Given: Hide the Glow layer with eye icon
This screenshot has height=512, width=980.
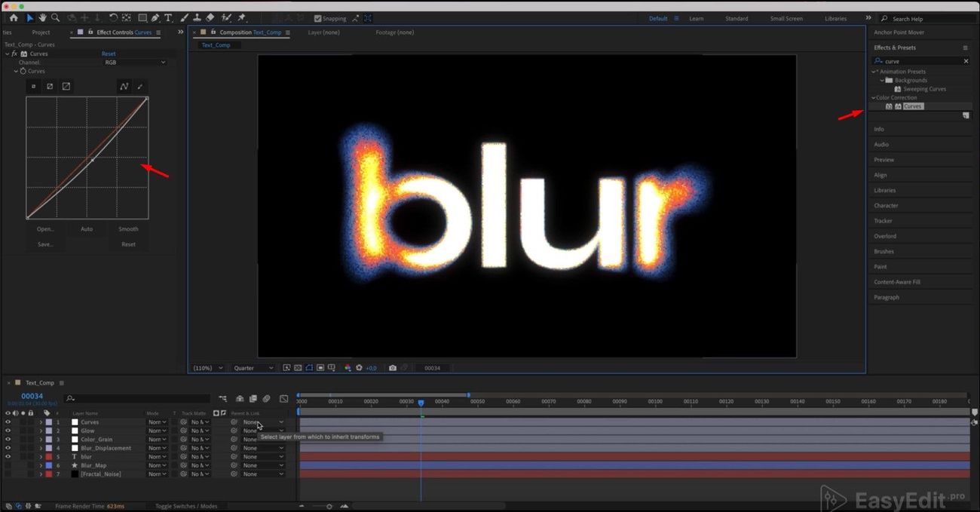Looking at the screenshot, I should [x=8, y=431].
